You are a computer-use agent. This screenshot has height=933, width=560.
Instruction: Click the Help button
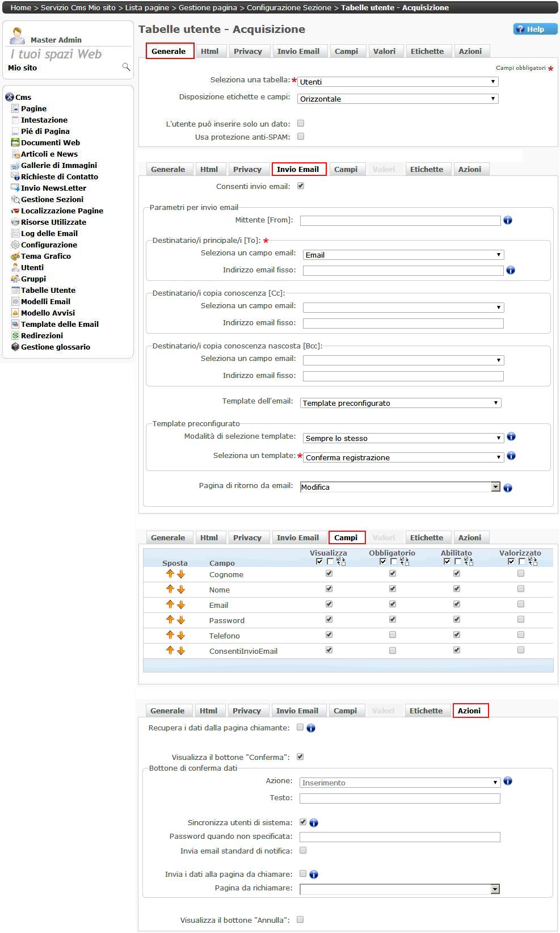tap(535, 29)
